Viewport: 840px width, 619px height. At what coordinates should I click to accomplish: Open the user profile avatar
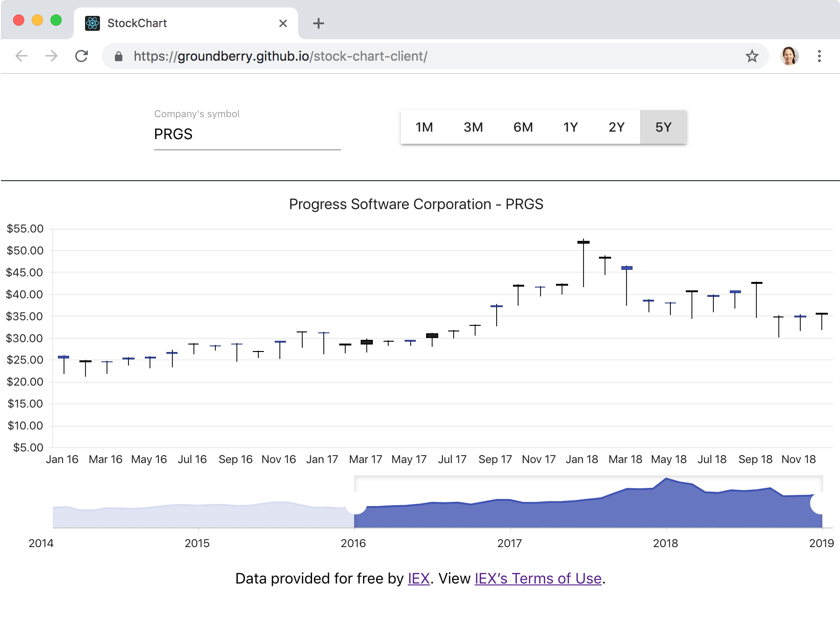pos(790,56)
